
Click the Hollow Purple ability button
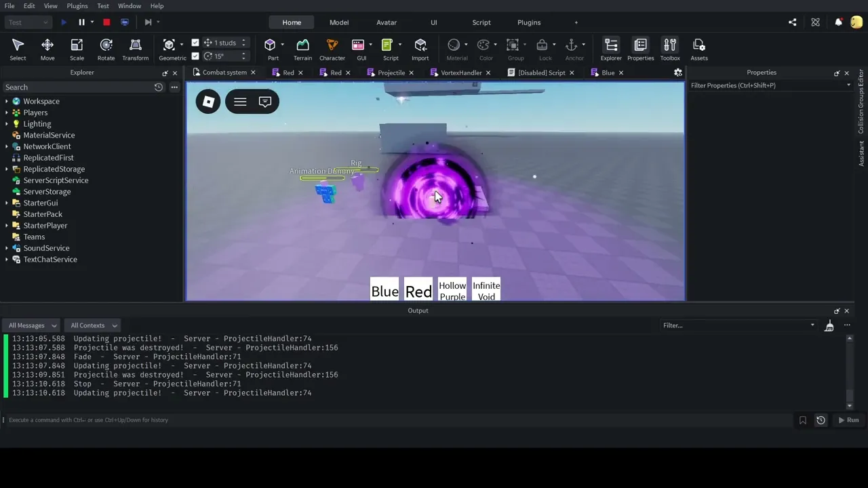(452, 289)
